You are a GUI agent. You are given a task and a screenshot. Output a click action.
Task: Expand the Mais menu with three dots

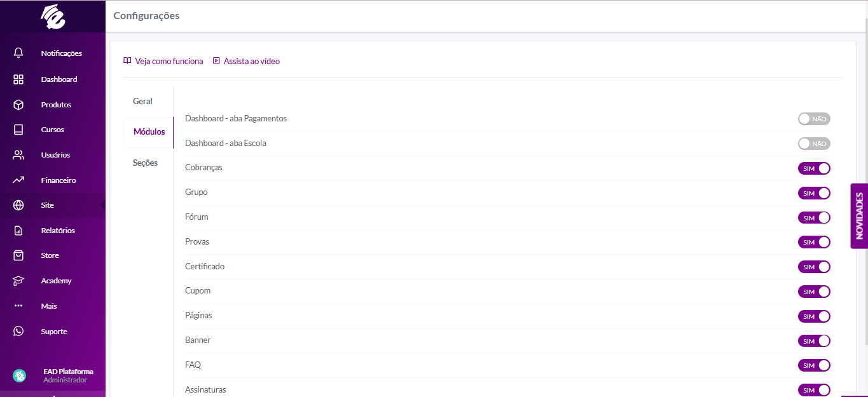click(x=18, y=306)
